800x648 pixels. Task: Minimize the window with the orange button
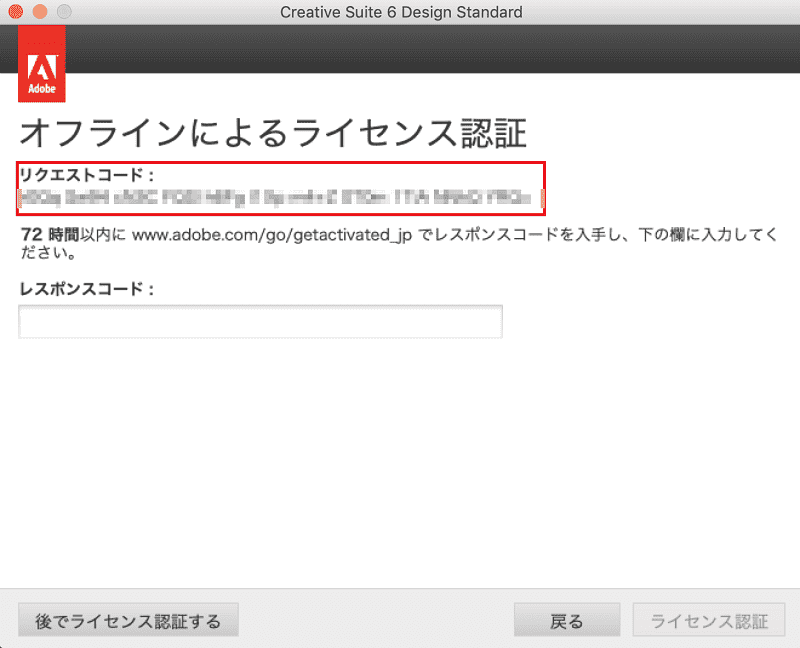[x=40, y=11]
